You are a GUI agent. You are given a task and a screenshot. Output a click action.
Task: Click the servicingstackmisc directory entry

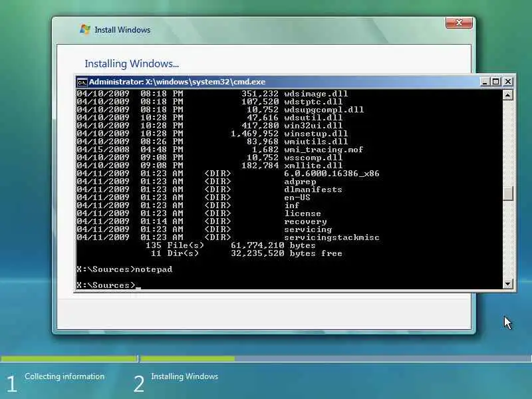[331, 237]
